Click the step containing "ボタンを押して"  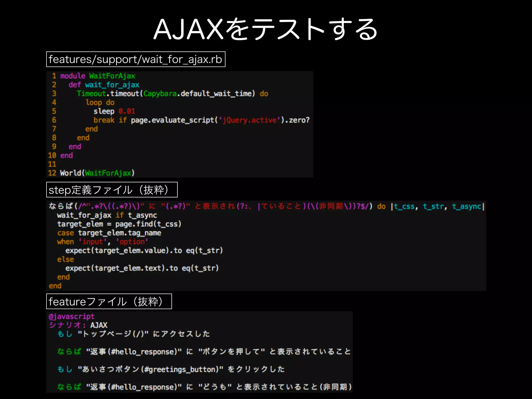(204, 351)
